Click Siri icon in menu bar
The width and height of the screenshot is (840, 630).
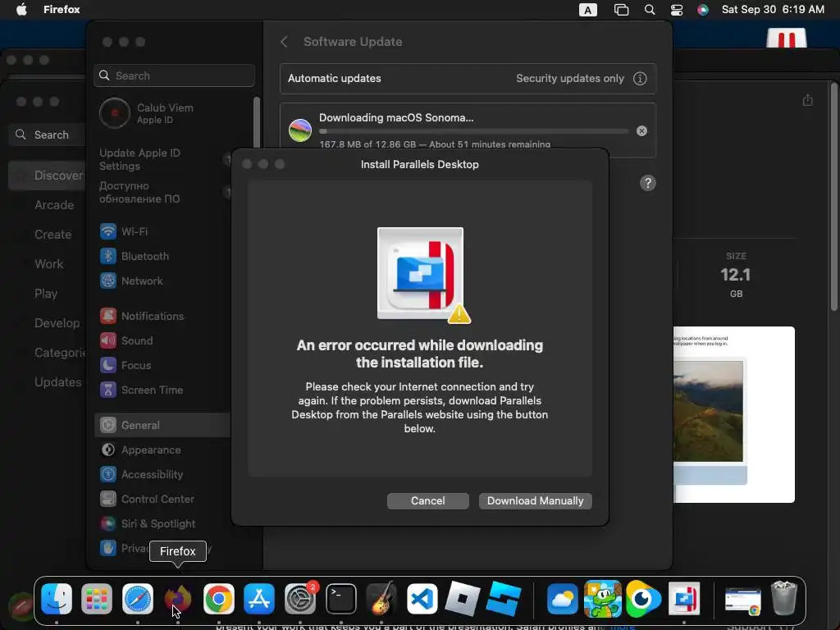click(x=703, y=10)
